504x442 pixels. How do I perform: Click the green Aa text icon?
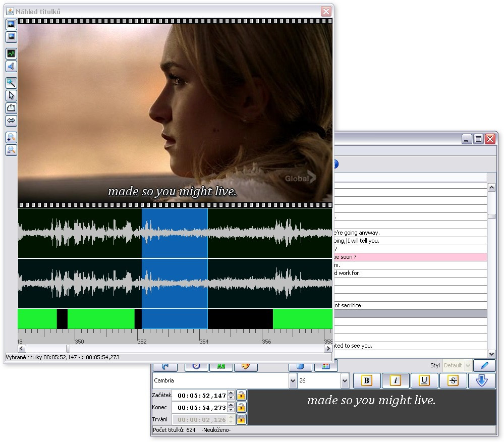221,366
